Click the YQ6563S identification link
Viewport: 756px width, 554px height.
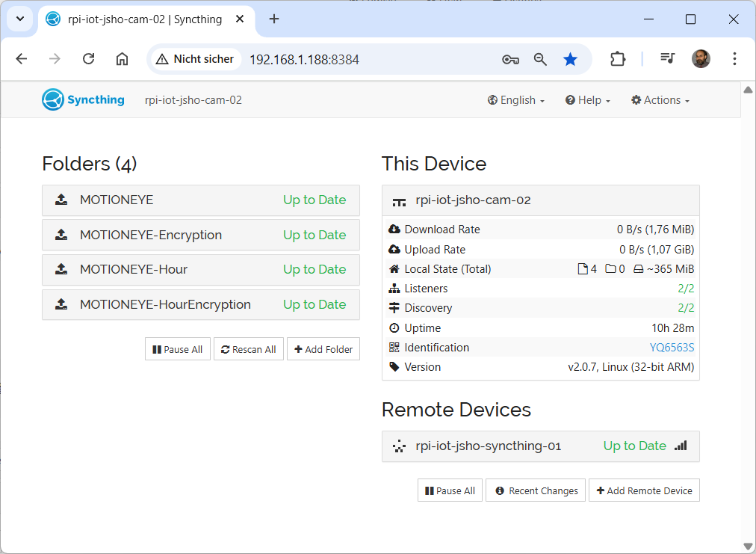pos(672,348)
